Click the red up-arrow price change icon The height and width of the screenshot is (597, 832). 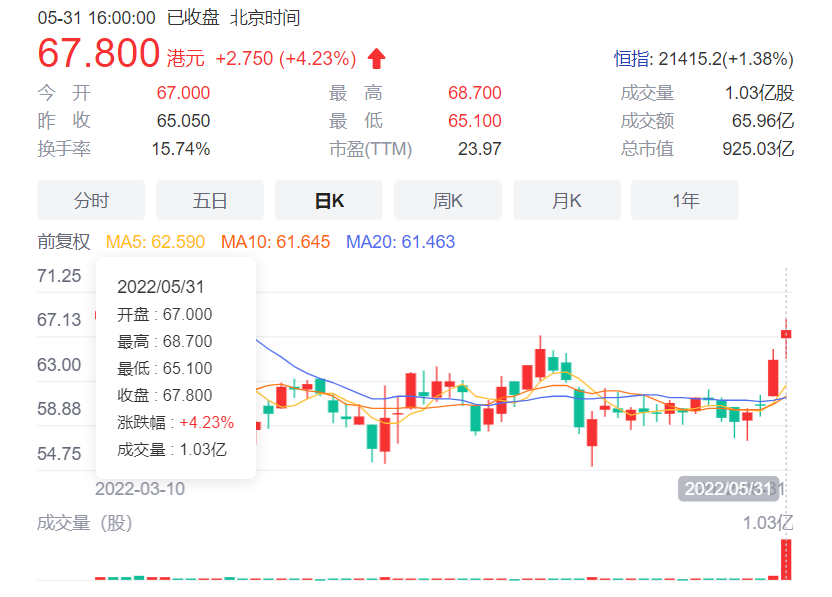[377, 58]
